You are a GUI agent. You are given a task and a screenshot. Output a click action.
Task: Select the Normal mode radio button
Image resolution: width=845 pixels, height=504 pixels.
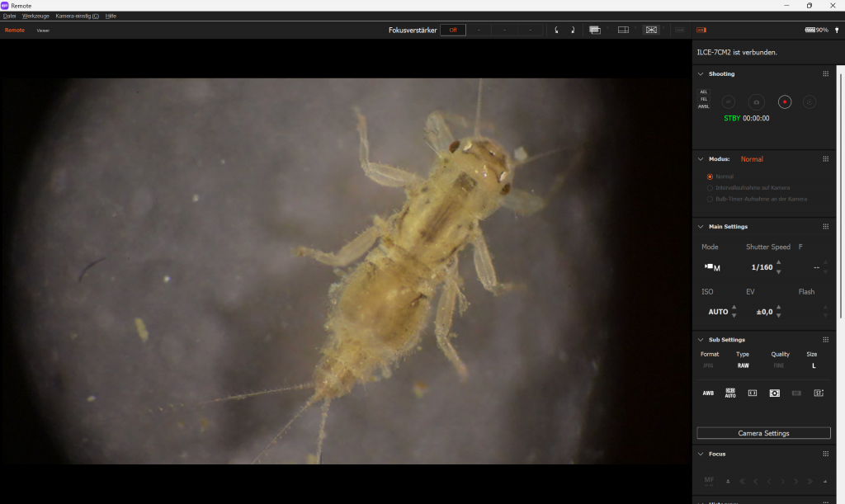710,177
